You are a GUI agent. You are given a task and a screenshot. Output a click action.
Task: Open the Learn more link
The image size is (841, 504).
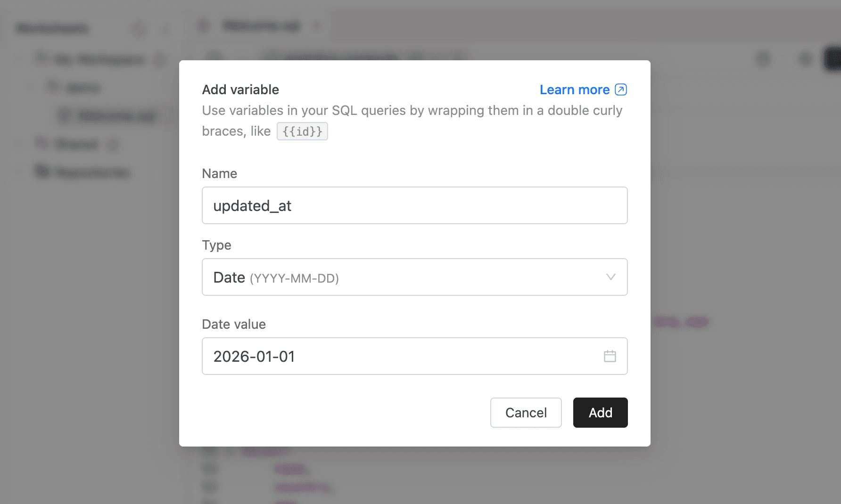(x=575, y=89)
